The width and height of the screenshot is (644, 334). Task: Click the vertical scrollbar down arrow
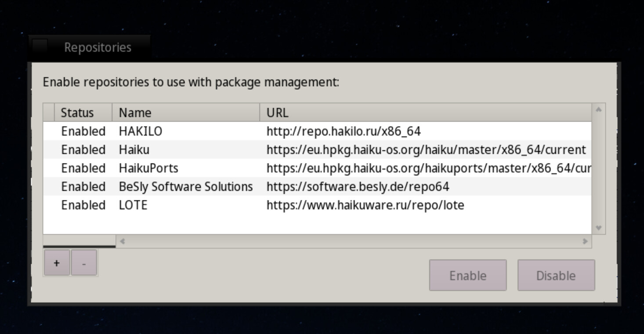(x=598, y=228)
